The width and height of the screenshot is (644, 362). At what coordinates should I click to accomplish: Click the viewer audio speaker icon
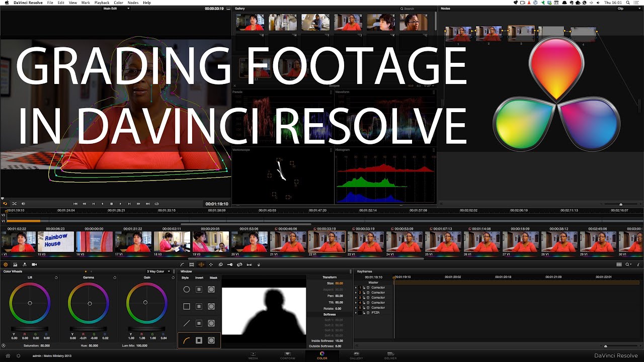click(x=23, y=204)
